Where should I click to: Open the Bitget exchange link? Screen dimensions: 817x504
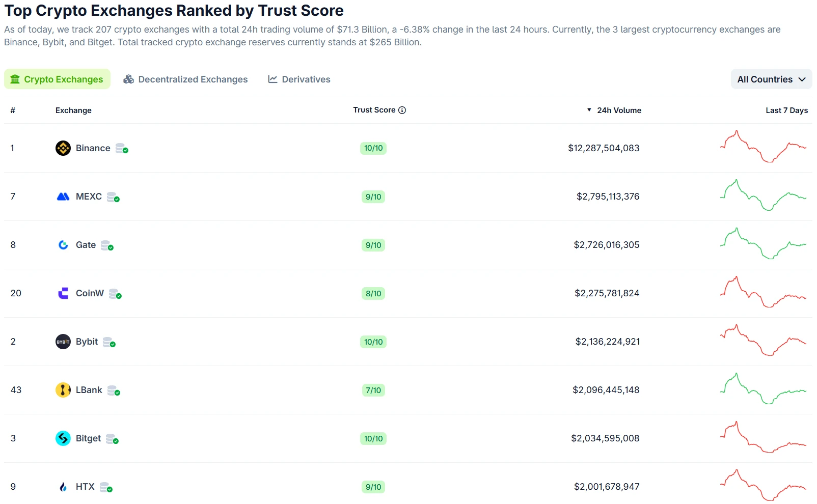click(x=88, y=438)
